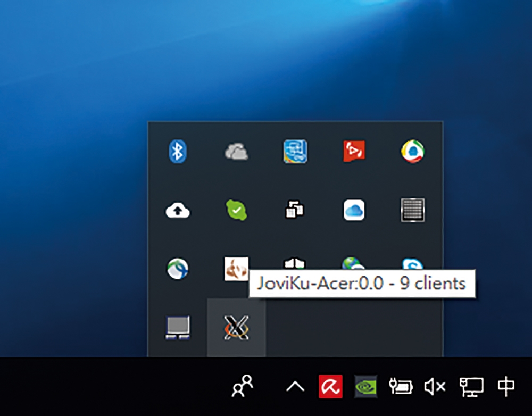The width and height of the screenshot is (532, 416).
Task: Open the green checkmark tray icon
Action: pyautogui.click(x=237, y=210)
